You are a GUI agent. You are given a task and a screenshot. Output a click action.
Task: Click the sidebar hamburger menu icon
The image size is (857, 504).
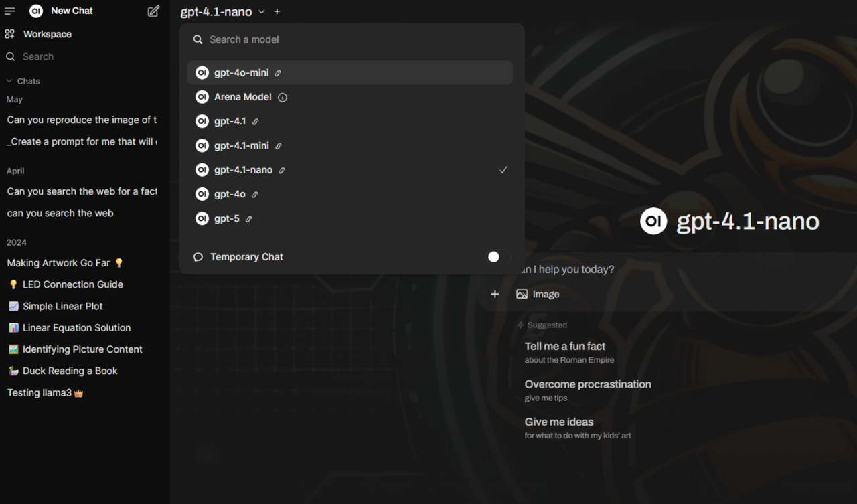(10, 11)
